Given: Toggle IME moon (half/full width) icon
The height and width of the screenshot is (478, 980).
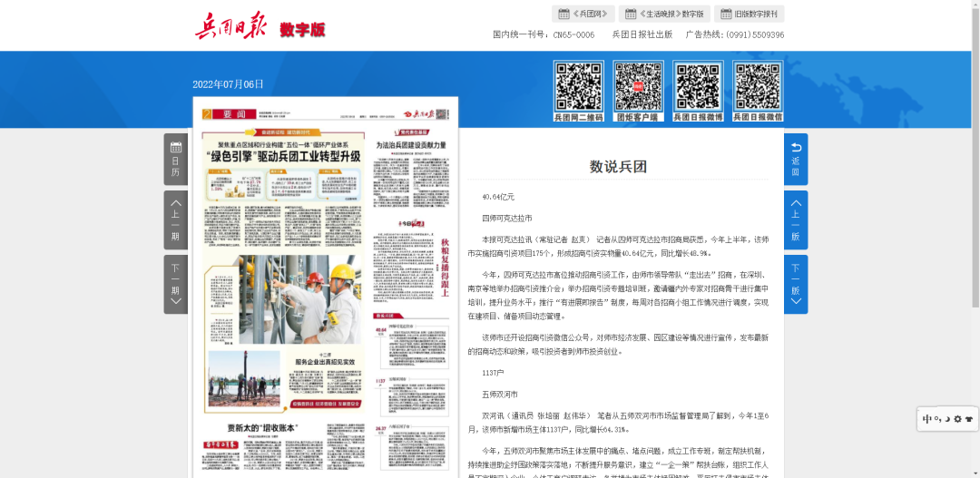Looking at the screenshot, I should (x=947, y=419).
